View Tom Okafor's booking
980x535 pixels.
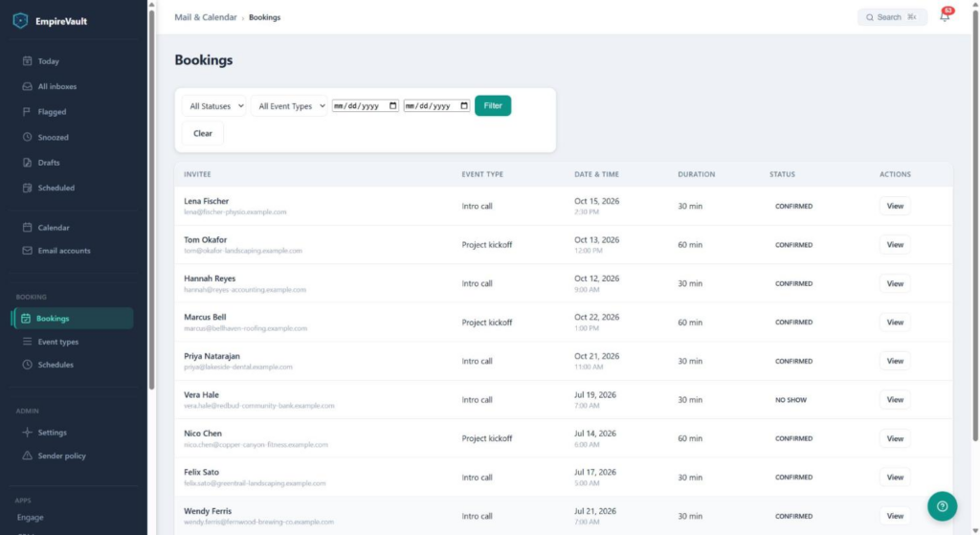895,244
